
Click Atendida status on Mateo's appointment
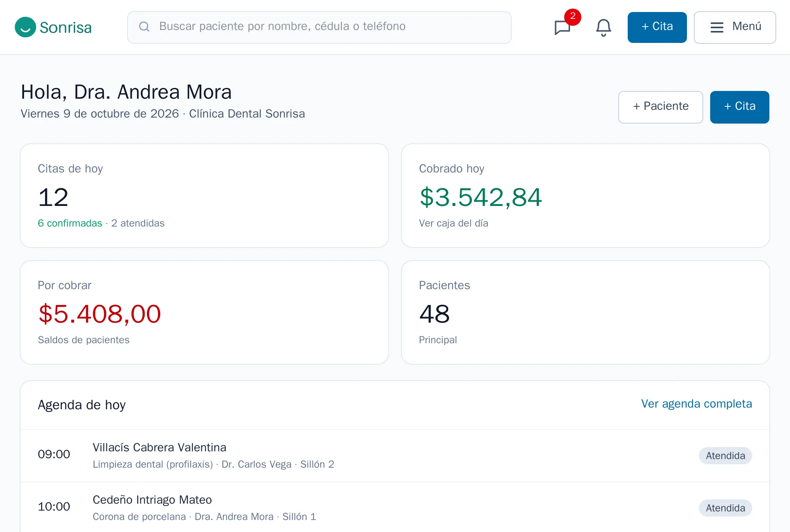(725, 508)
